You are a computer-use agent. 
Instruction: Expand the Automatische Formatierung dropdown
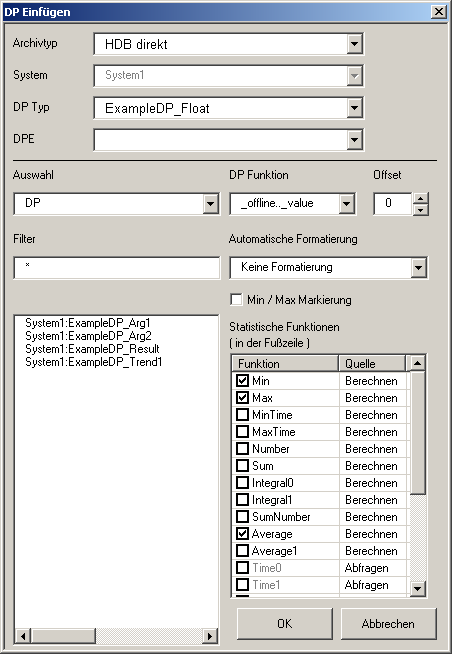(x=419, y=267)
